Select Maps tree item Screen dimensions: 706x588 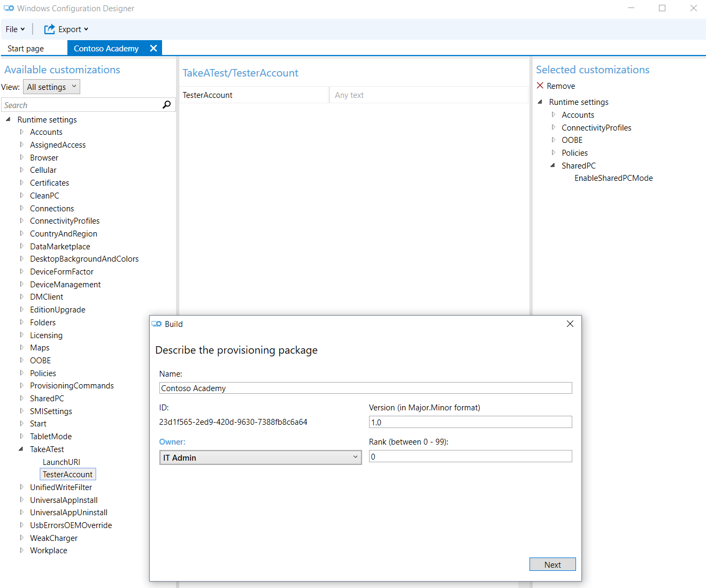click(x=40, y=348)
